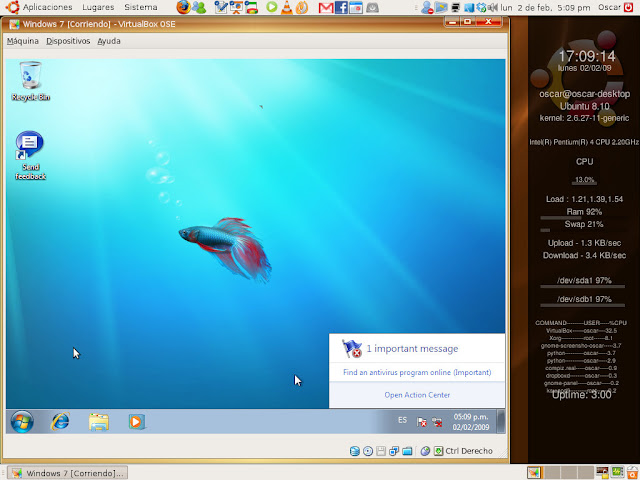Viewport: 640px width, 480px height.
Task: Open the Aplicaciones menu in the Ubuntu panel
Action: [x=47, y=7]
